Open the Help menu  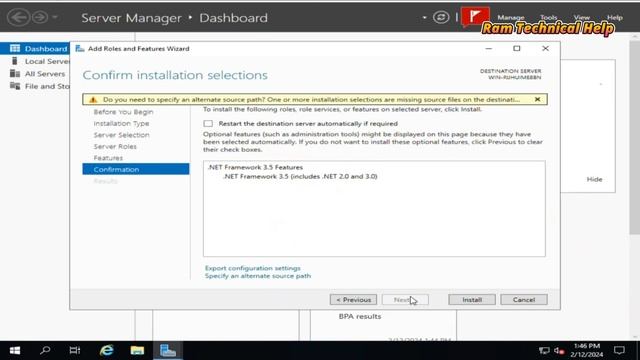pos(614,18)
